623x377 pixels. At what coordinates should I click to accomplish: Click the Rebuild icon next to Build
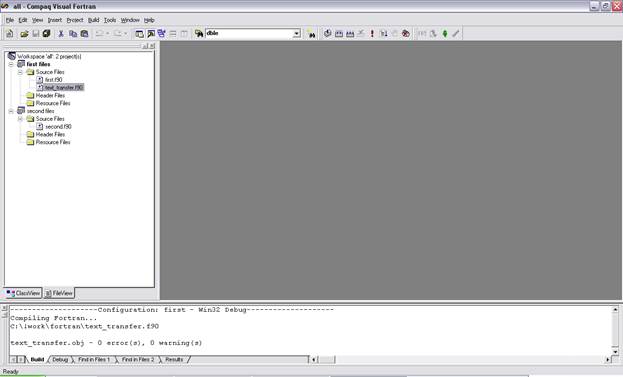point(350,34)
